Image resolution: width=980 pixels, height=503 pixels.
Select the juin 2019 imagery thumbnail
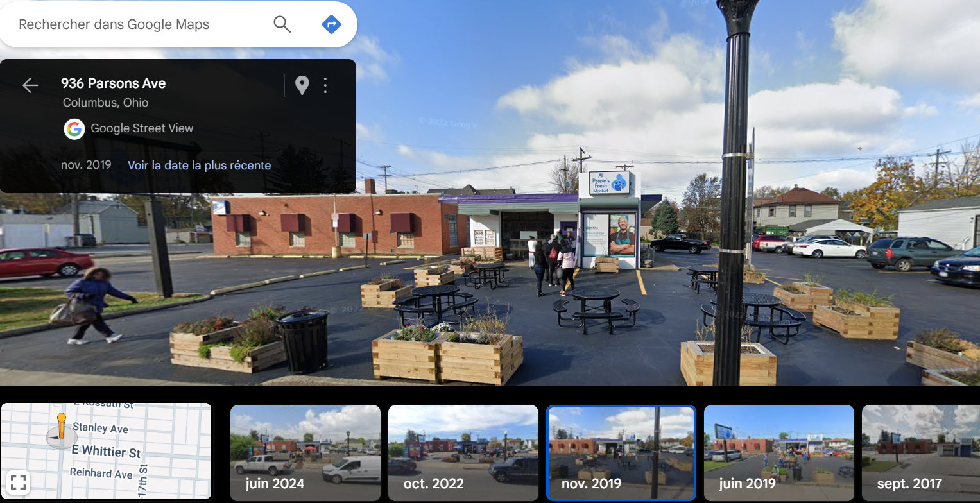(x=779, y=453)
